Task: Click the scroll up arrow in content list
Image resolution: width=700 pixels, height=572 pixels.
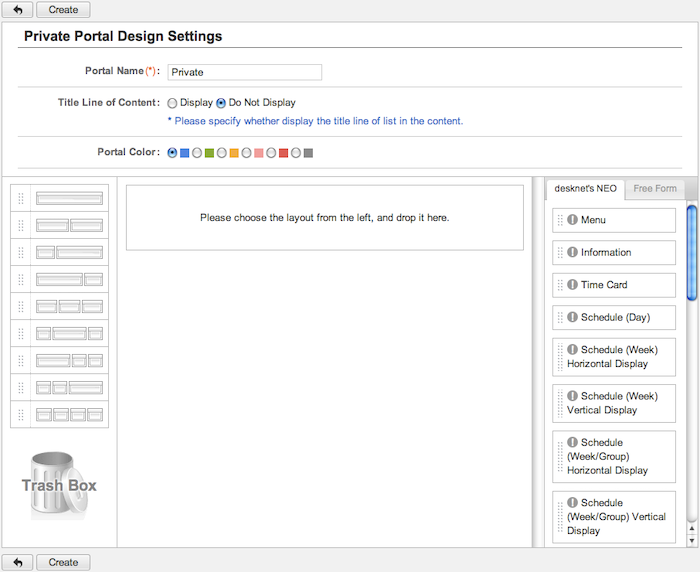Action: pos(692,529)
